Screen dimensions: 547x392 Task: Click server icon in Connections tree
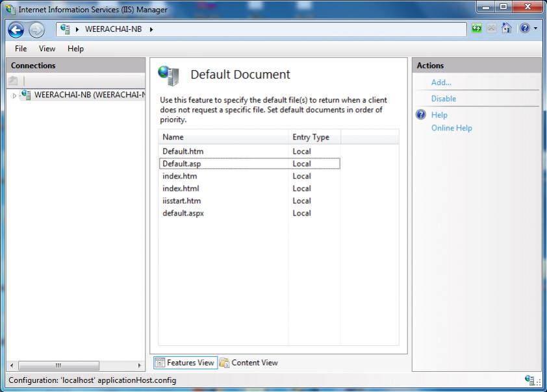coord(26,95)
